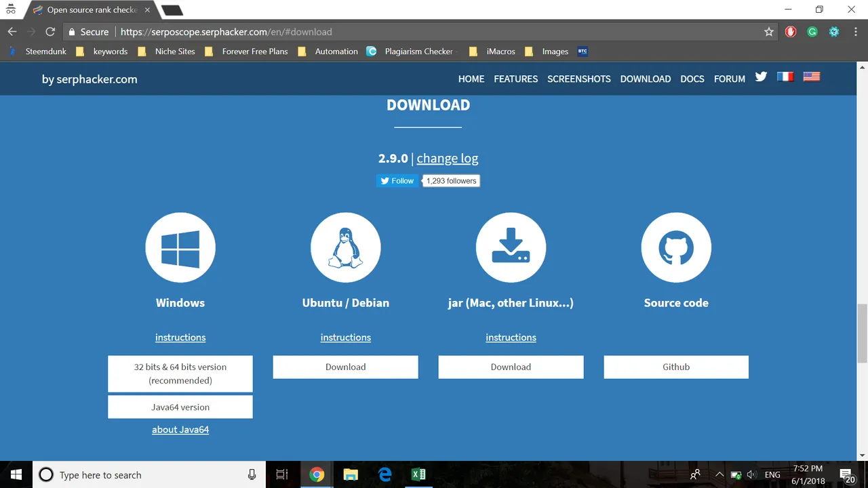Click the jar download tray icon
The height and width of the screenshot is (488, 868).
click(x=511, y=247)
